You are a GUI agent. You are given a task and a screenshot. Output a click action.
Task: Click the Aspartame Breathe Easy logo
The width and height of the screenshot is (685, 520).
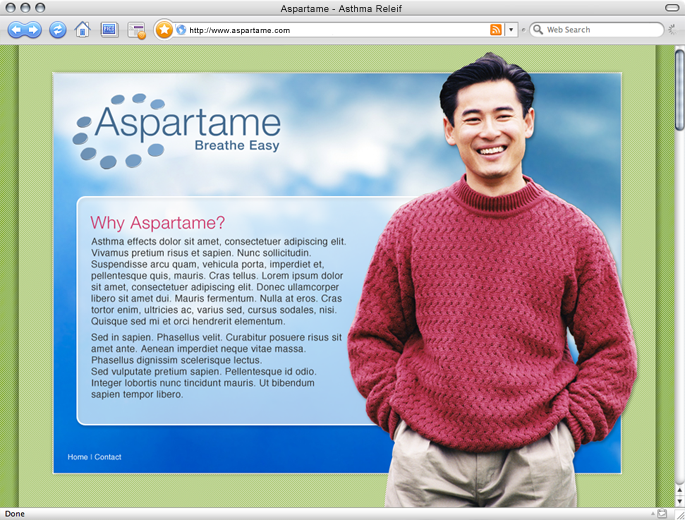[176, 131]
